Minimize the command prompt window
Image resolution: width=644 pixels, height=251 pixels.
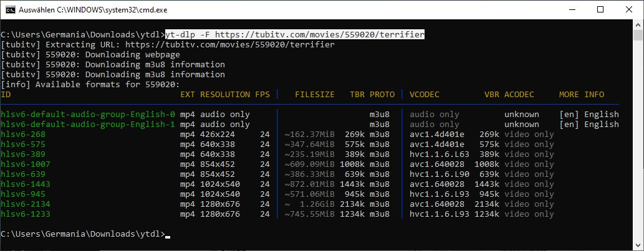click(x=571, y=9)
